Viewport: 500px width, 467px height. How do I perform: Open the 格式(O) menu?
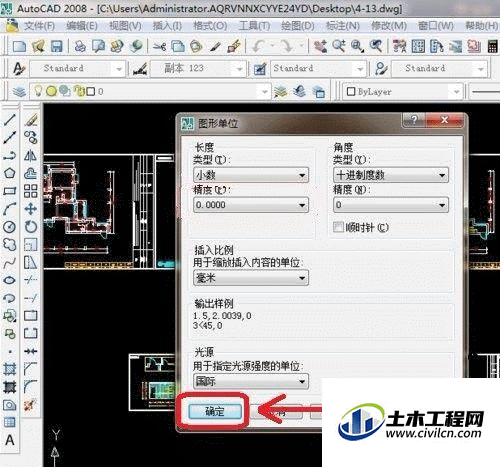tap(211, 26)
